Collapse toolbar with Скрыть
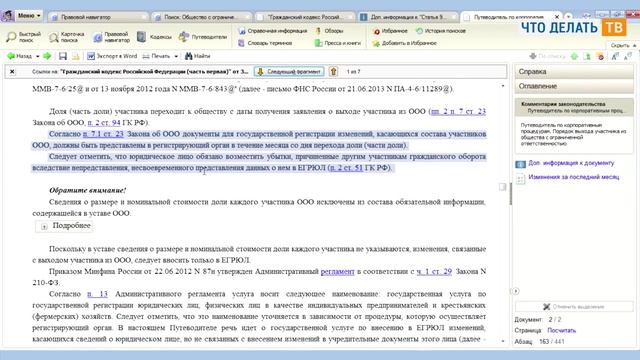640x360 pixels. [x=623, y=45]
